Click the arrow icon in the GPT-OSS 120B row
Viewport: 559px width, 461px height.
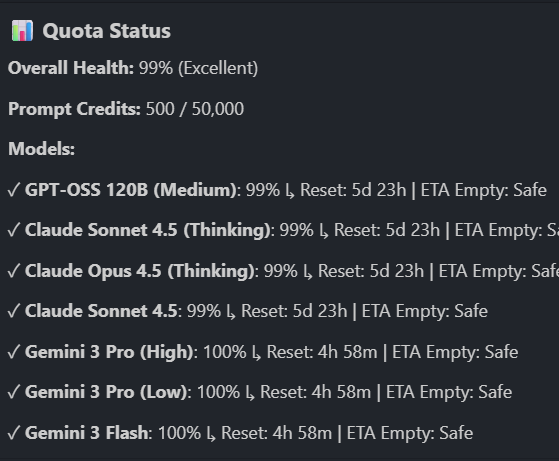290,191
